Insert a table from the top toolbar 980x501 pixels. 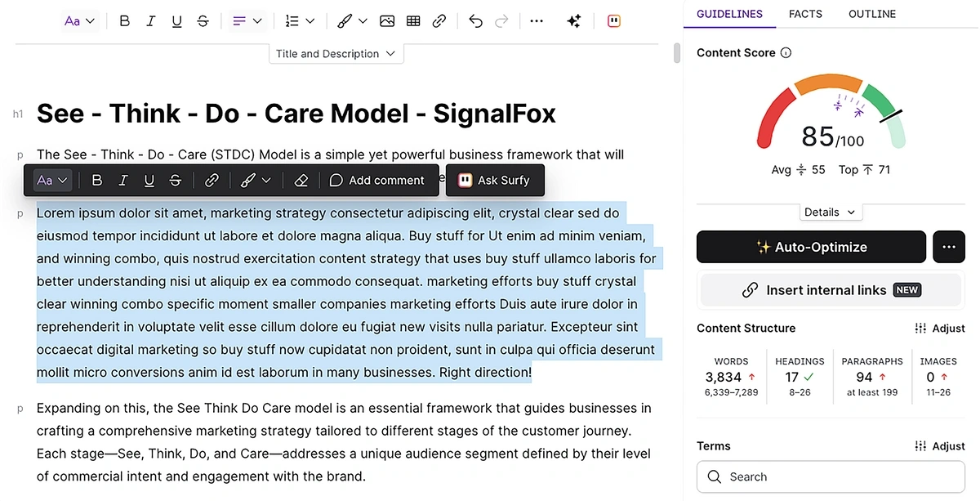pos(413,21)
